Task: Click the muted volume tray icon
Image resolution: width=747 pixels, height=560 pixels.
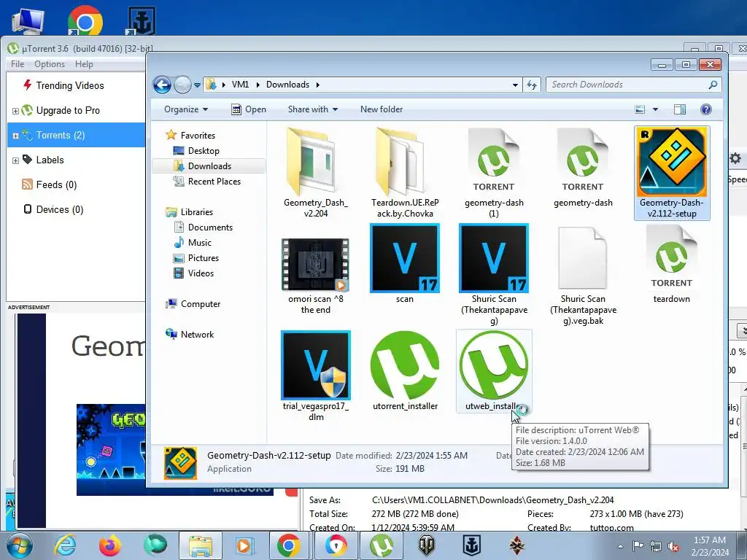Action: 673,545
